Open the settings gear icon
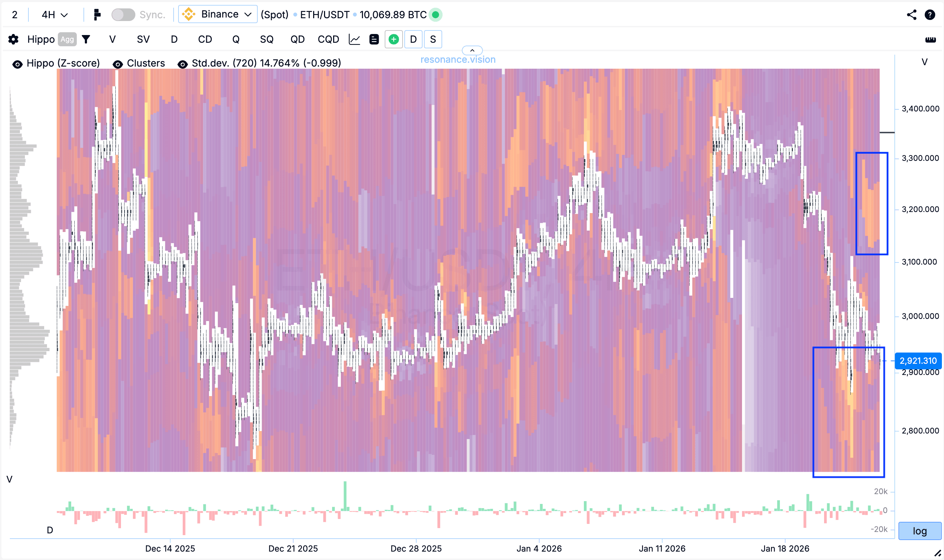This screenshot has height=560, width=944. click(13, 39)
